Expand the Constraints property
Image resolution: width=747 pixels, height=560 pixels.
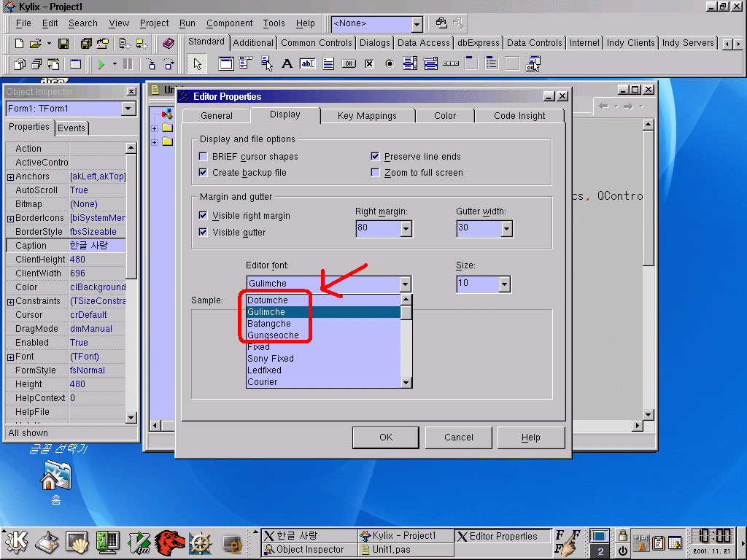[10, 302]
